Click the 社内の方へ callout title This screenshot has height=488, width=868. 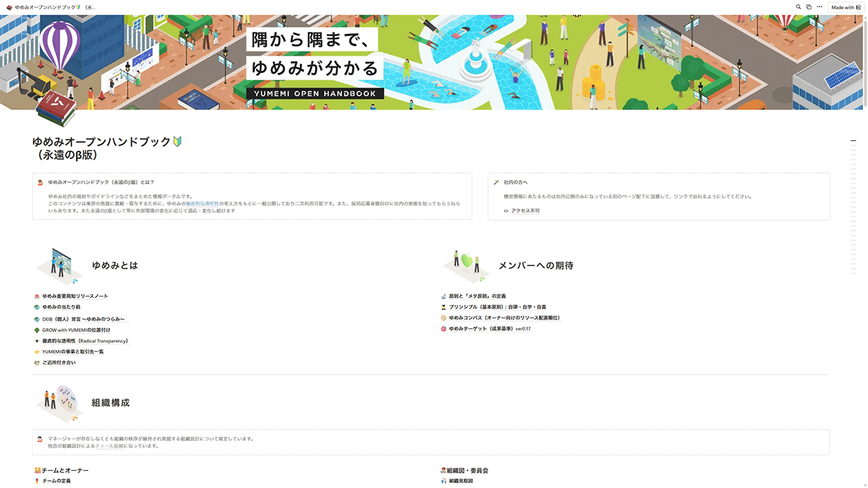516,182
